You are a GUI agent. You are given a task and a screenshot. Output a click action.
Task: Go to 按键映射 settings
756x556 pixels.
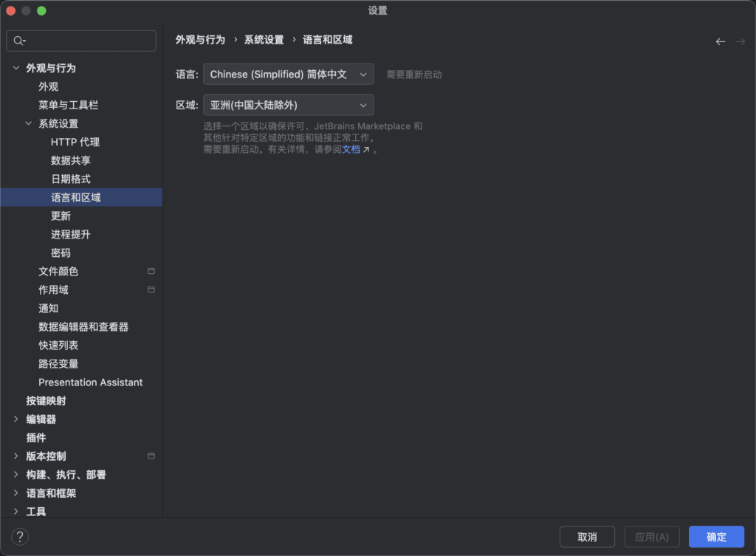coord(46,400)
